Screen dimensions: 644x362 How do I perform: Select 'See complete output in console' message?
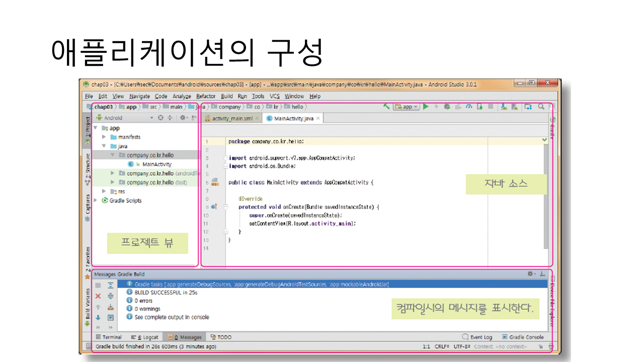(172, 317)
